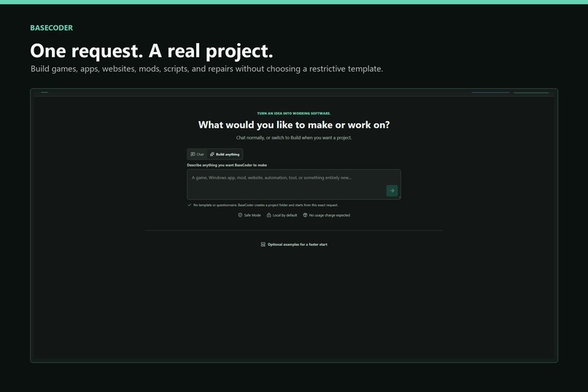
Task: Open Optional examples for a faster start
Action: pos(294,245)
